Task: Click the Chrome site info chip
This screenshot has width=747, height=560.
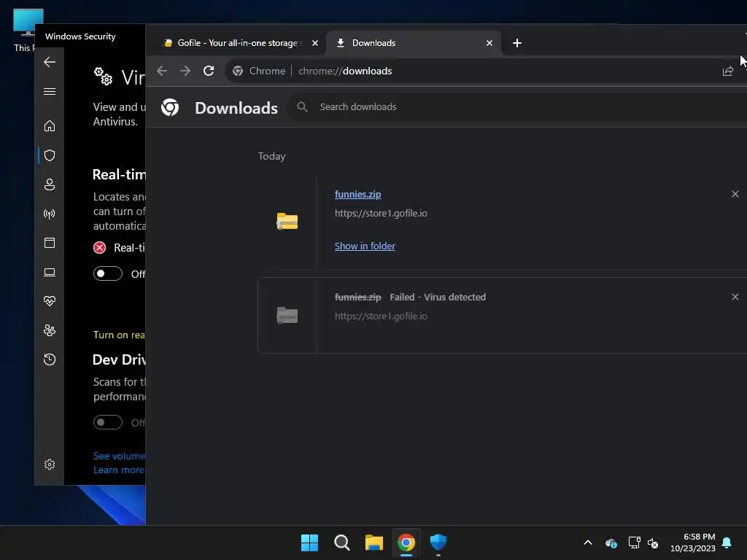Action: click(259, 71)
